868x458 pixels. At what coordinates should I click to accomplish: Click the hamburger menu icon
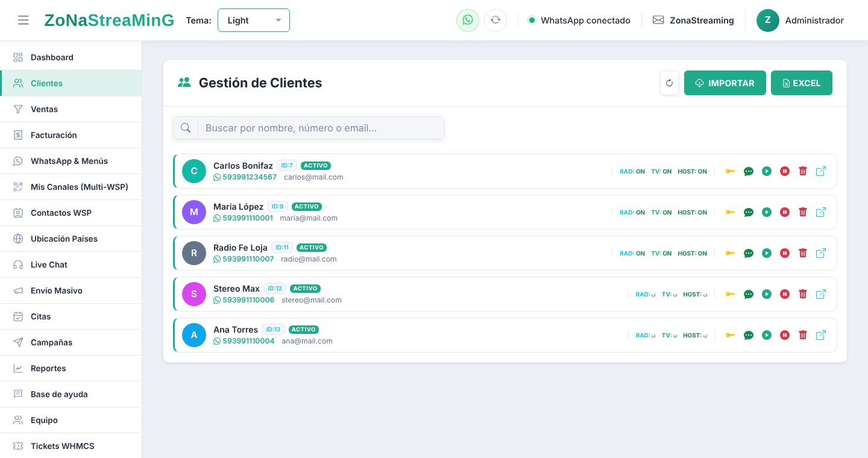tap(24, 20)
